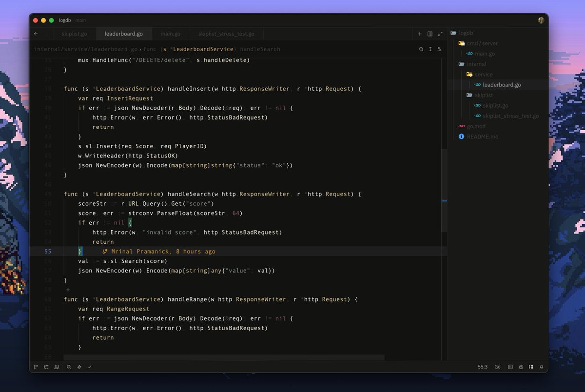Image resolution: width=585 pixels, height=392 pixels.
Task: Switch to skiplist.go tab
Action: coord(75,34)
